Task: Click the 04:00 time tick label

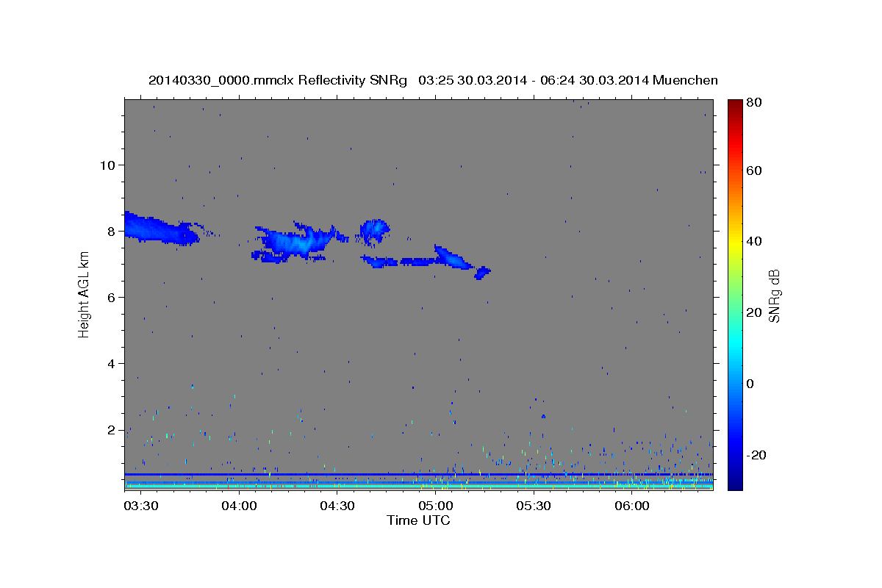Action: pos(239,506)
